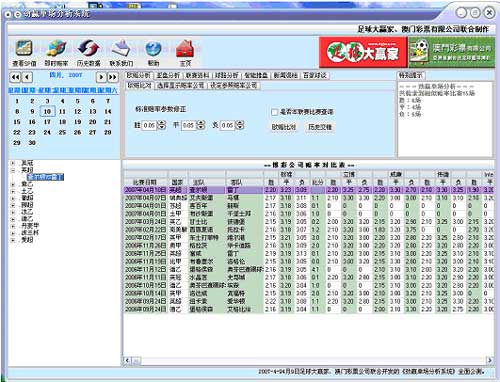Switch to the 球路分析 tab

226,75
